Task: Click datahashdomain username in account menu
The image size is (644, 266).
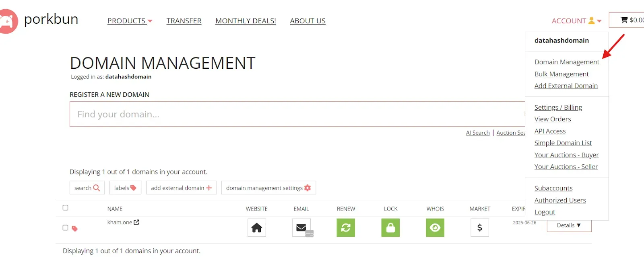Action: (x=561, y=40)
